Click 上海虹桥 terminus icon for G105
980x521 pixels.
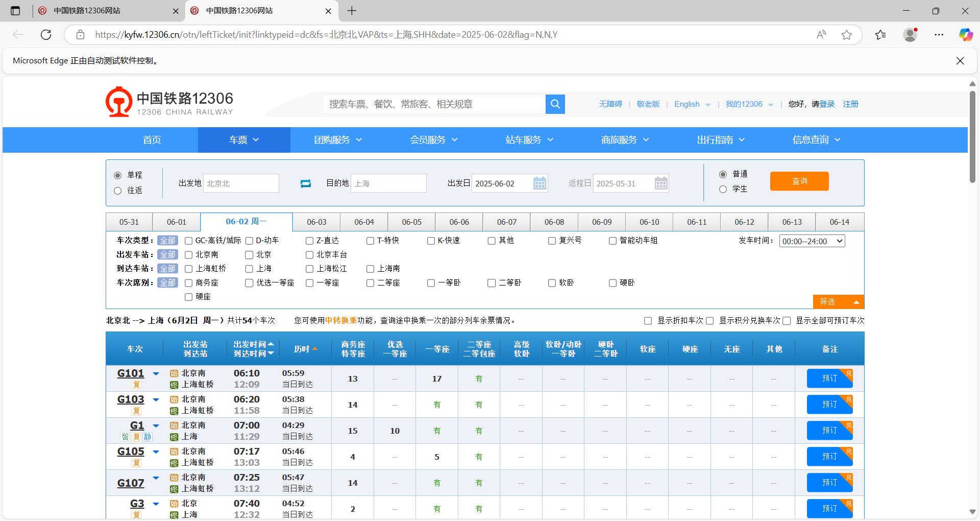pyautogui.click(x=174, y=463)
